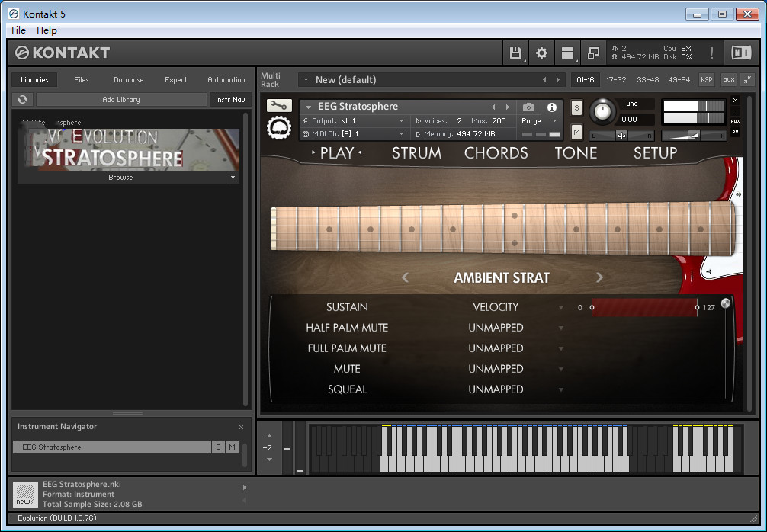Minimize rack headers with the collapse-arrows icon
The width and height of the screenshot is (767, 532).
point(747,80)
